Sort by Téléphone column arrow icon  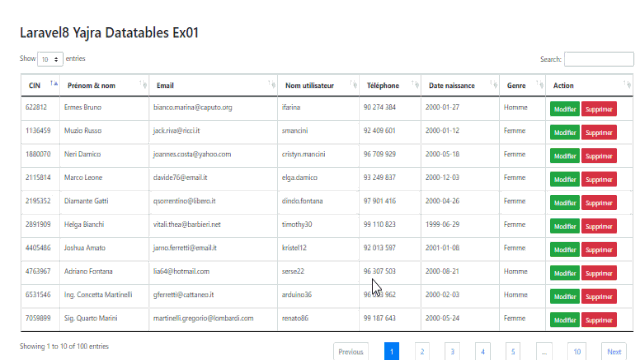(415, 84)
